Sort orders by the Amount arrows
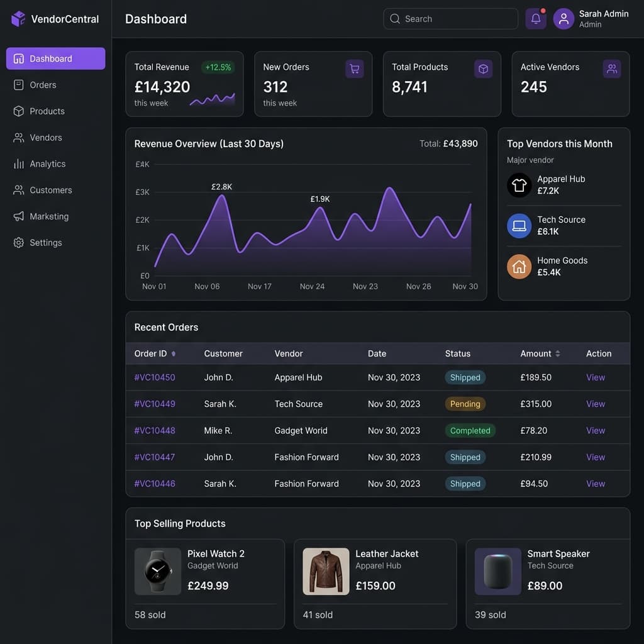 click(x=557, y=353)
